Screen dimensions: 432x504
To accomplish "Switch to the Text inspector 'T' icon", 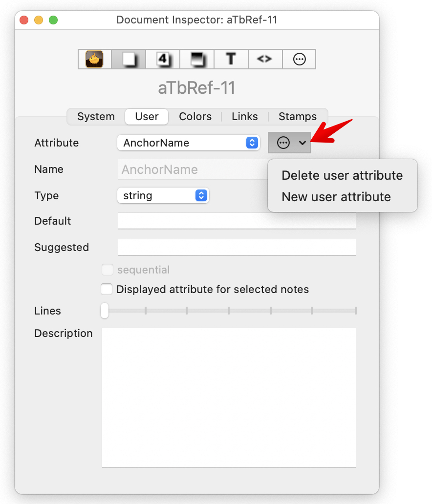I will pos(231,60).
